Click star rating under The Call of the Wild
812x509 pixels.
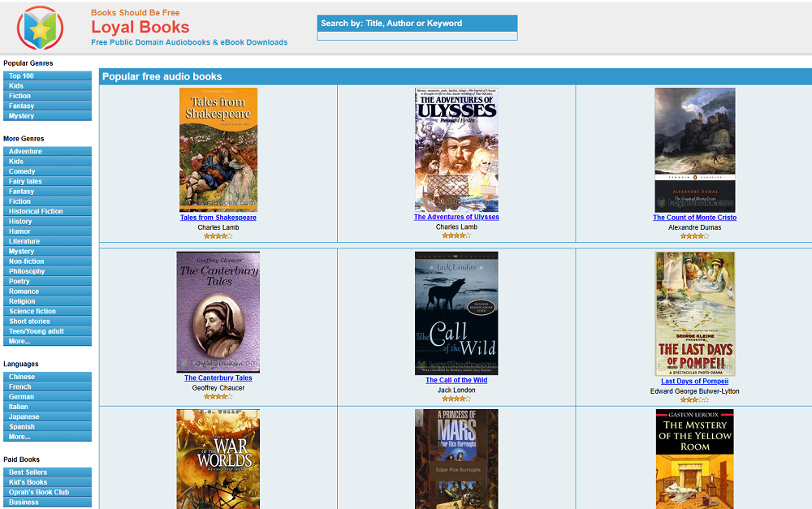[456, 399]
